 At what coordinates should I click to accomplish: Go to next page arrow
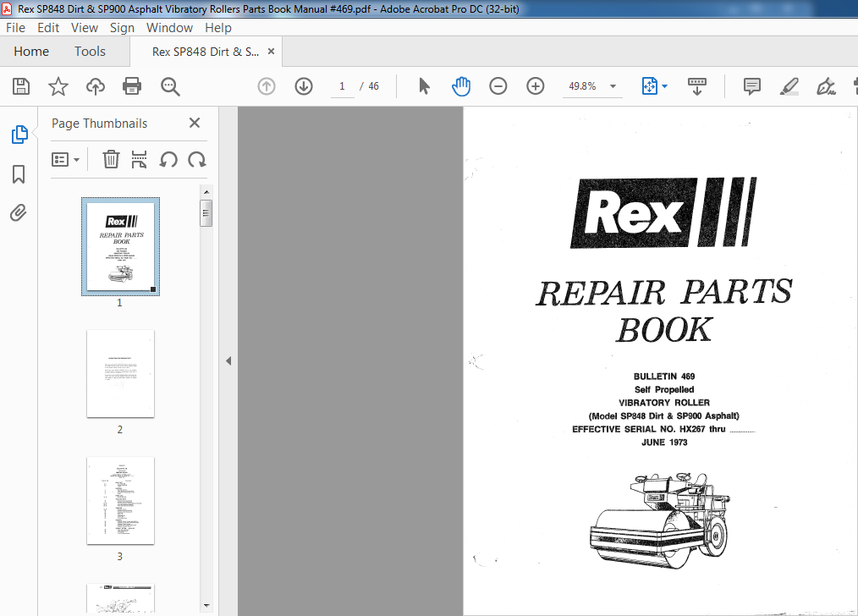304,86
